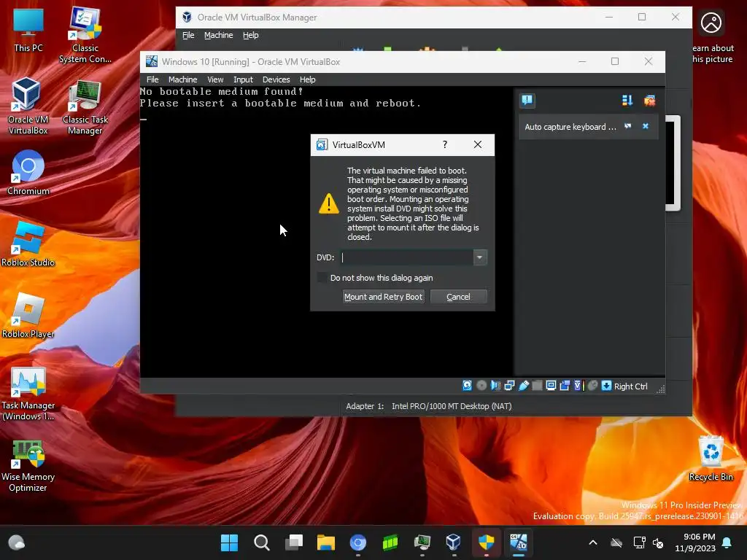Open File Explorer from taskbar
747x560 pixels.
pos(326,542)
